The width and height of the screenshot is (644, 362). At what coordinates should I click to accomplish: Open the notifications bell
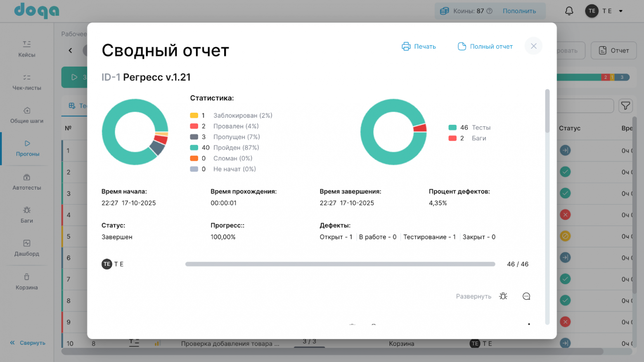tap(569, 11)
